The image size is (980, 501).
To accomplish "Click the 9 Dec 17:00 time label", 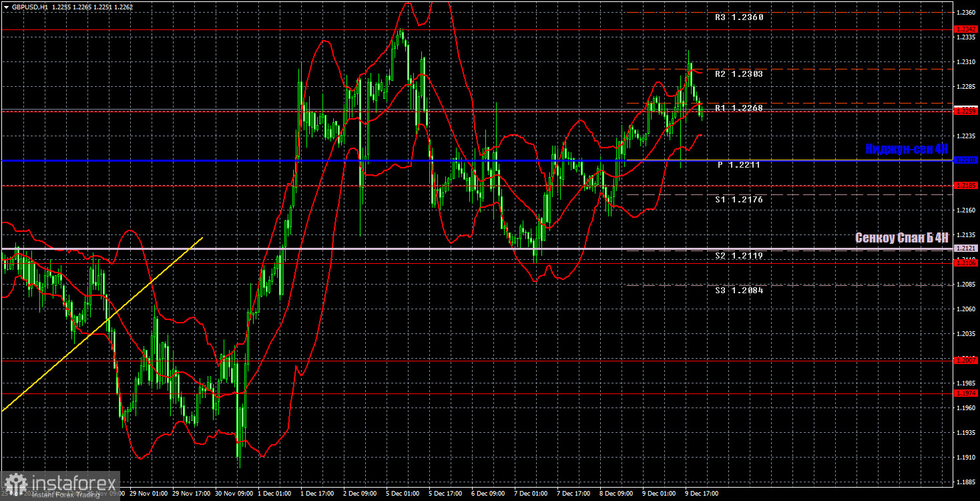I will [x=701, y=494].
